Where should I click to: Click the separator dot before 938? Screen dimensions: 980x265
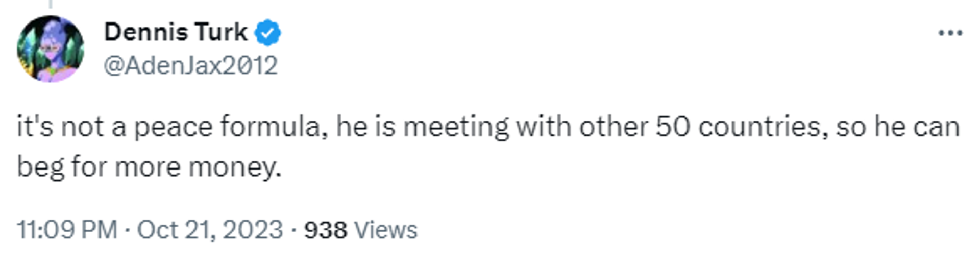click(x=293, y=230)
